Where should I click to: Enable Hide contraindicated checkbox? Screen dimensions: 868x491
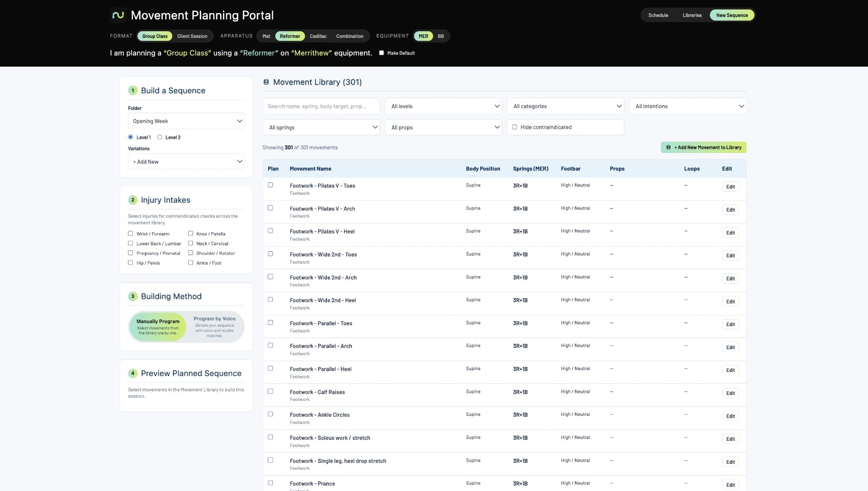(514, 127)
